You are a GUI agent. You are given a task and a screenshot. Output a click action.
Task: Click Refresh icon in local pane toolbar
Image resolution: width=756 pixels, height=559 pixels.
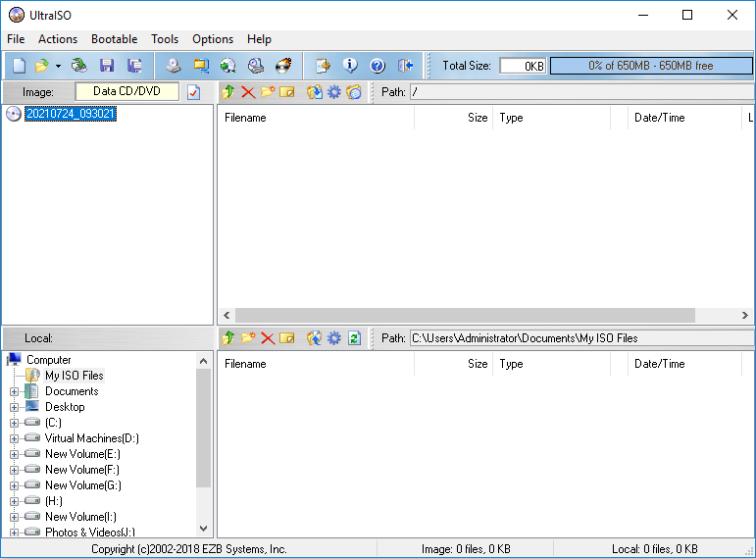[354, 338]
